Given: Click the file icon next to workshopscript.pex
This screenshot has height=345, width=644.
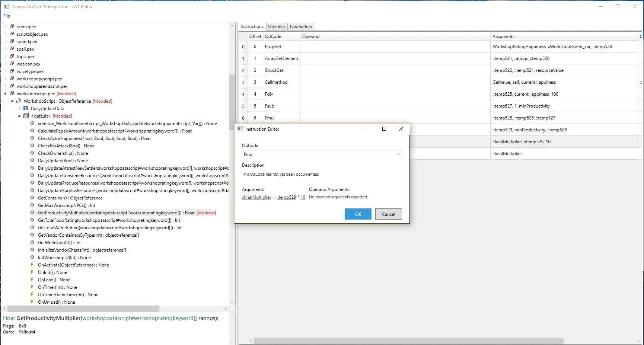Looking at the screenshot, I should [12, 93].
